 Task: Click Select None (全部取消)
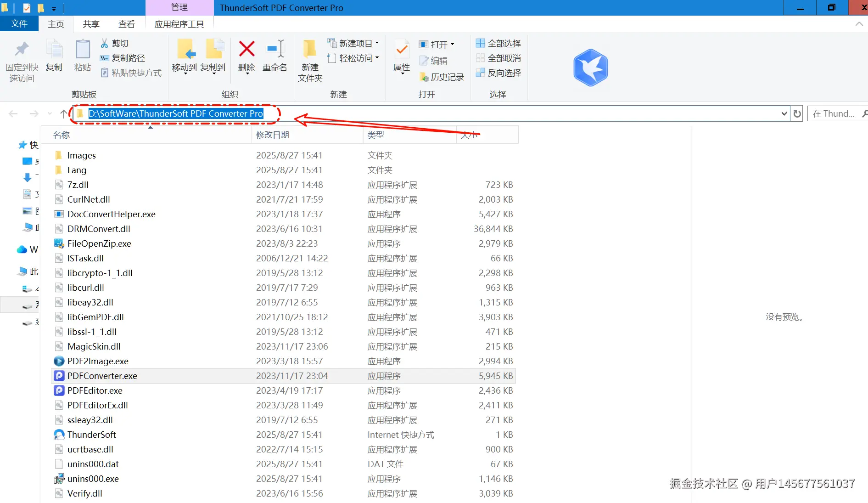(x=498, y=58)
